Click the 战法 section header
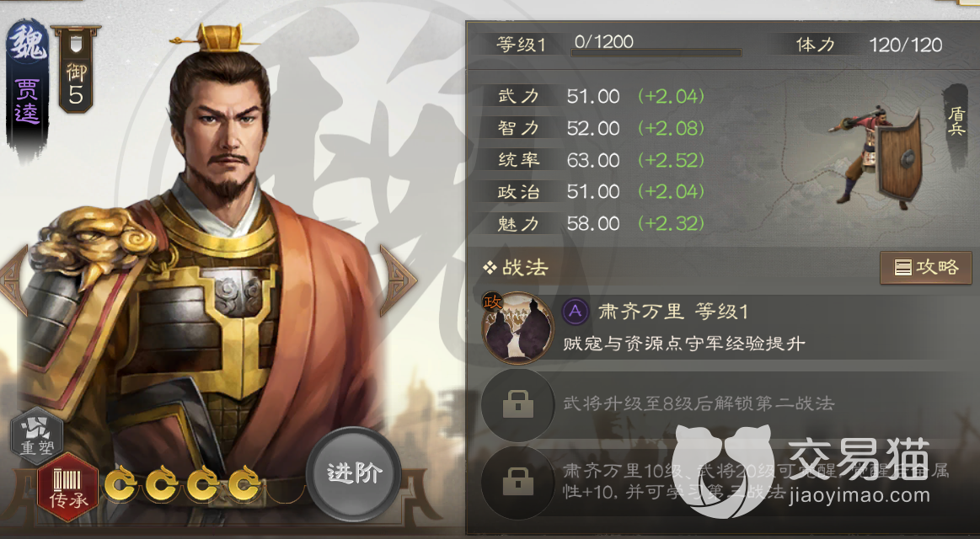This screenshot has width=980, height=539. click(x=516, y=268)
